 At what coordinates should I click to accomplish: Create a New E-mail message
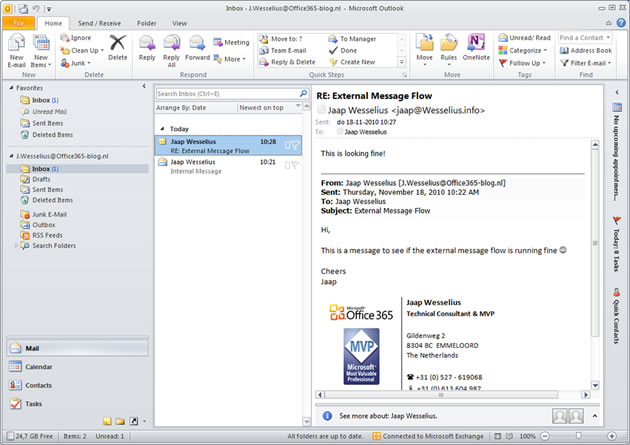coord(16,51)
